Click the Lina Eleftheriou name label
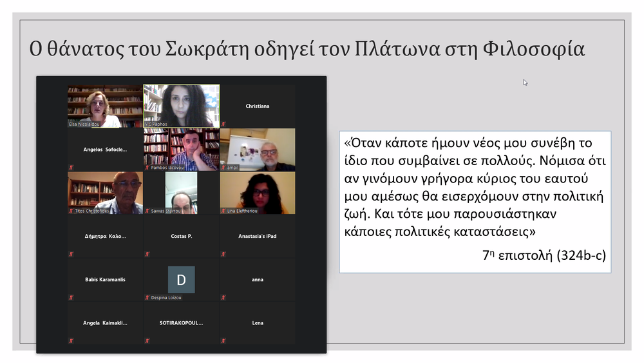The width and height of the screenshot is (644, 363). pyautogui.click(x=242, y=211)
